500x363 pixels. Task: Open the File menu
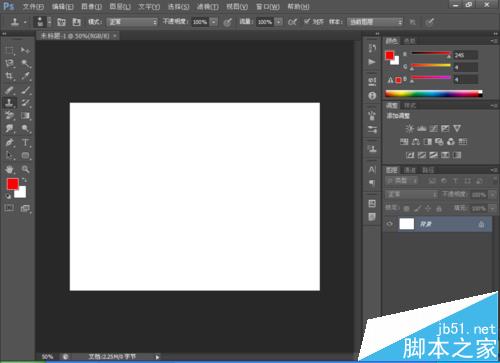pyautogui.click(x=33, y=6)
